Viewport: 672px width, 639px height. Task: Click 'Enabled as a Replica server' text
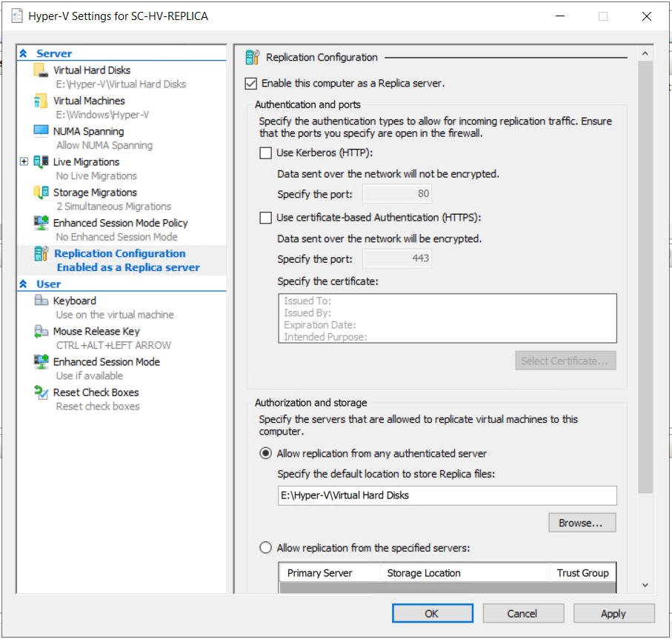(128, 267)
